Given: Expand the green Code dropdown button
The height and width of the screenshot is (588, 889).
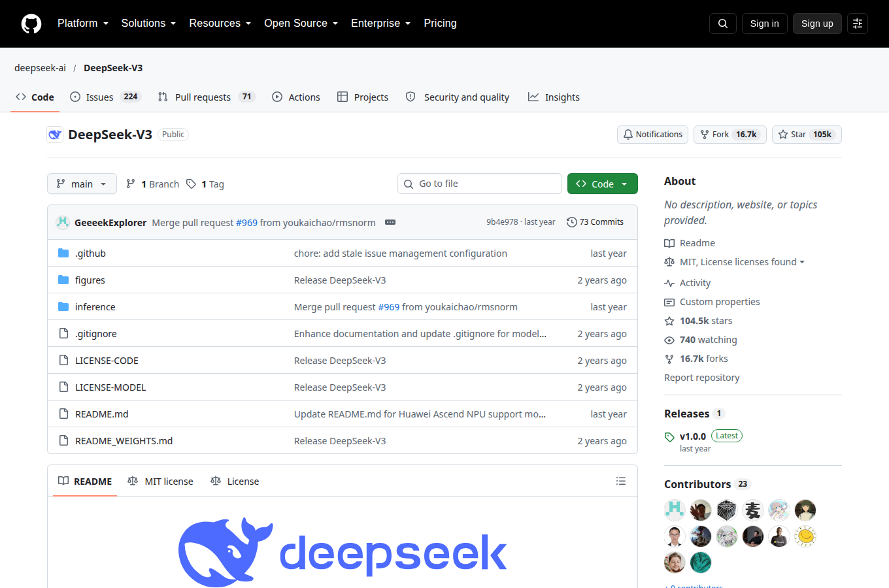Looking at the screenshot, I should [x=603, y=184].
